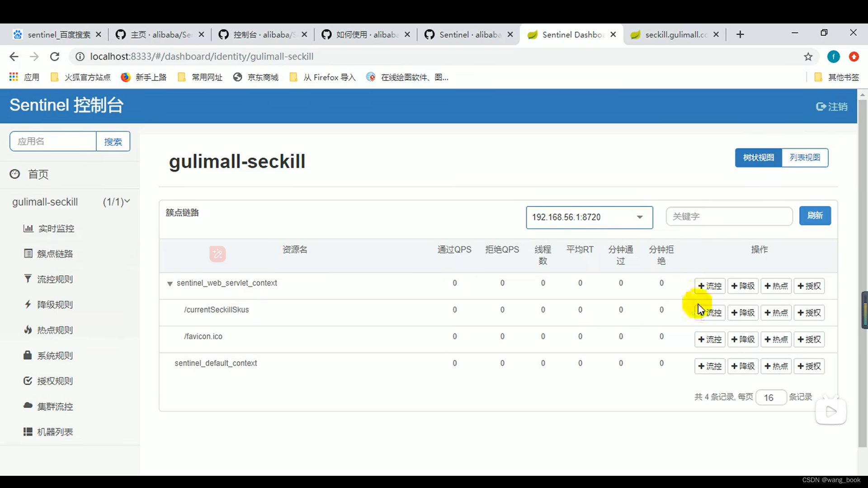Click site info icon in address bar
This screenshot has height=488, width=868.
coord(80,56)
